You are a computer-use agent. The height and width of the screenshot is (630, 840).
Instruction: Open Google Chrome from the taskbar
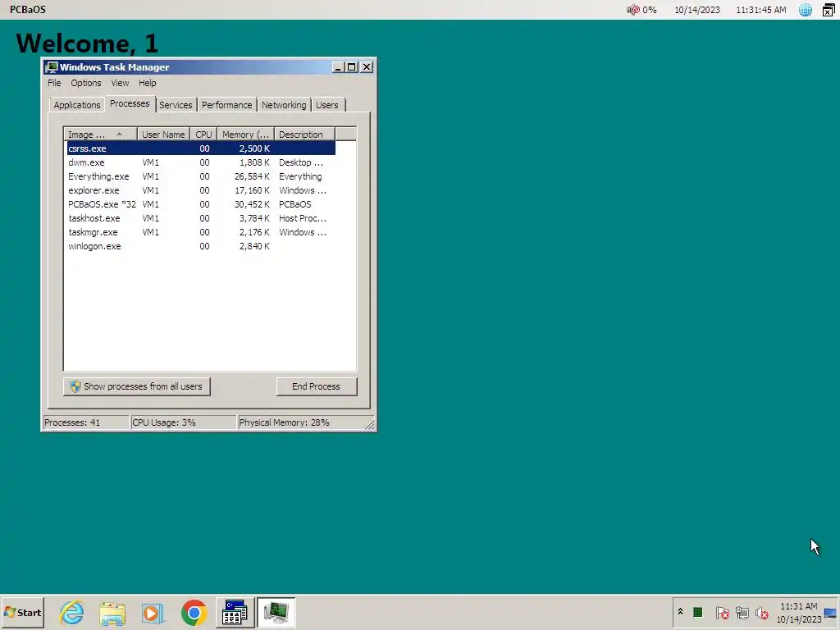pos(194,613)
